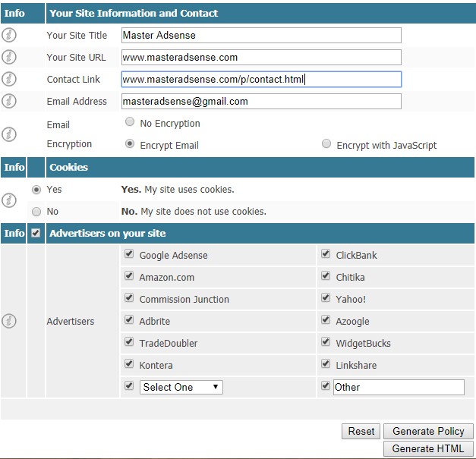Click the info icon beside Your Site URL
The height and width of the screenshot is (459, 476).
pyautogui.click(x=9, y=57)
